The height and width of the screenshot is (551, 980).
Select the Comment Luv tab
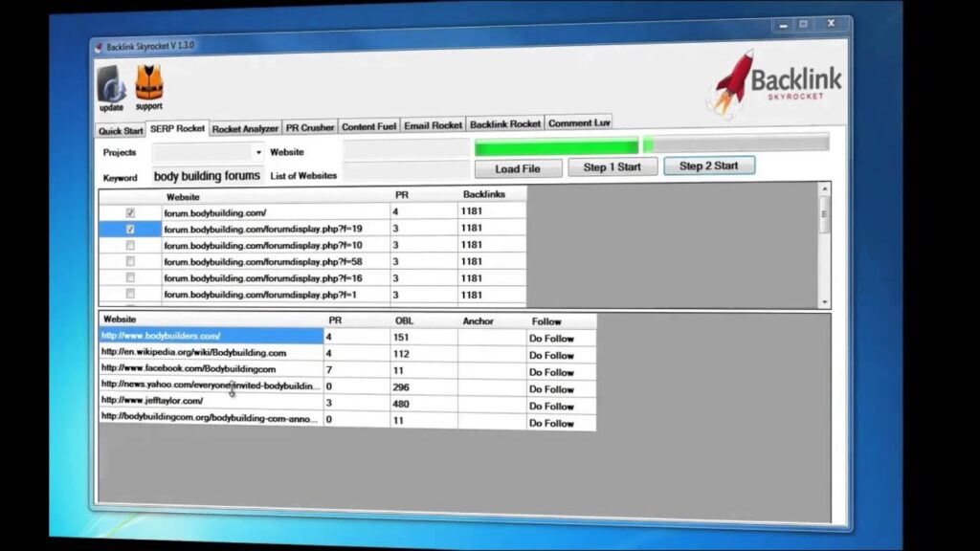click(579, 123)
